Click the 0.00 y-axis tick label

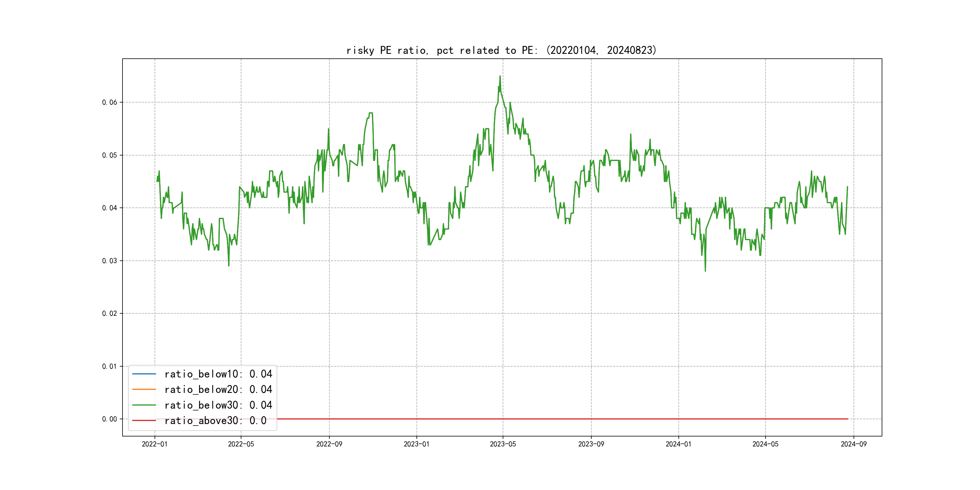(109, 419)
